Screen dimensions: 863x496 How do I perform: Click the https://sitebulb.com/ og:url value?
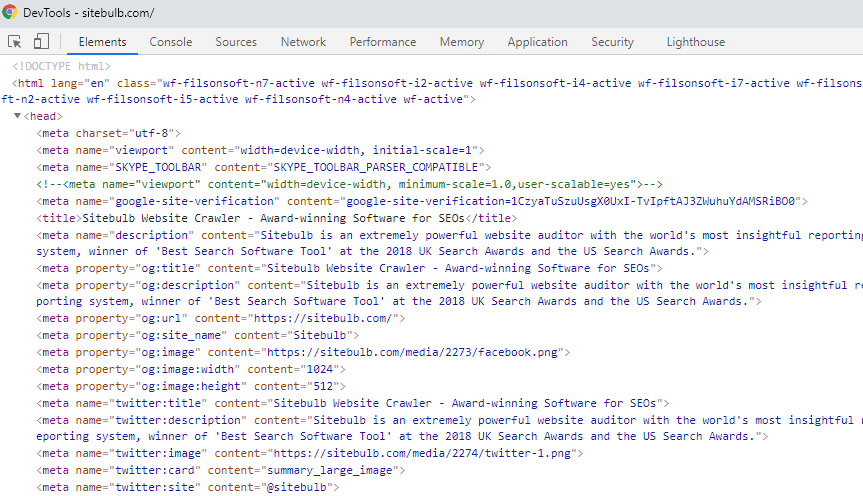point(323,319)
